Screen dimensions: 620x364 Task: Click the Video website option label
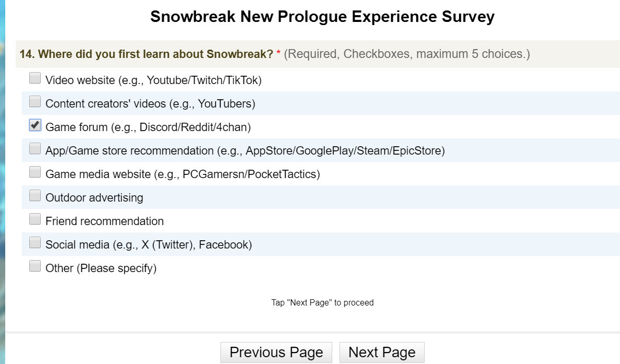[154, 80]
